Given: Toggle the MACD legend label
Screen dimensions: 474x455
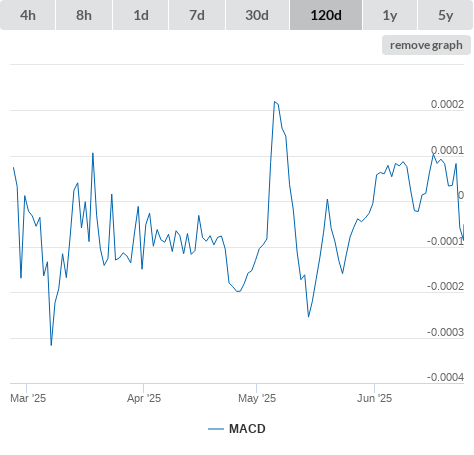Looking at the screenshot, I should (x=247, y=429).
